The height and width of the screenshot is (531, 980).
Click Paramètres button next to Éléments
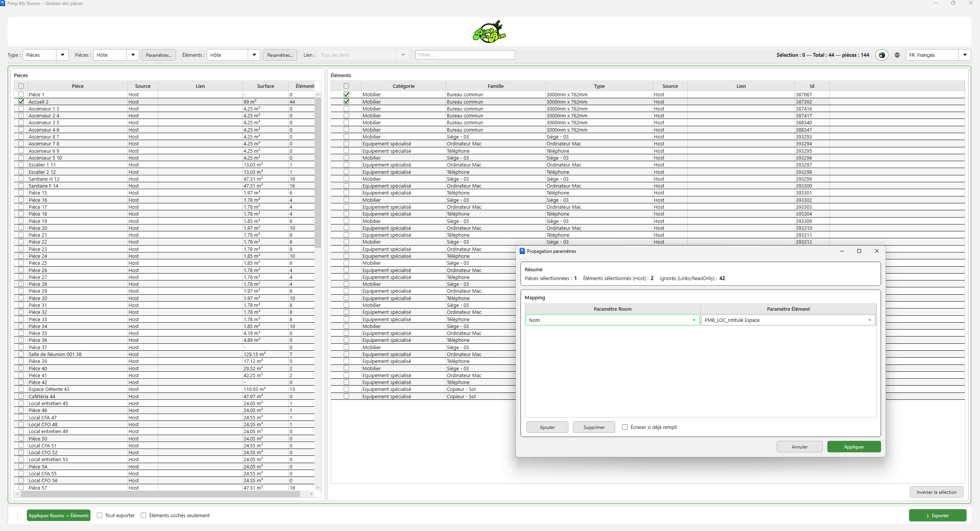tap(280, 55)
